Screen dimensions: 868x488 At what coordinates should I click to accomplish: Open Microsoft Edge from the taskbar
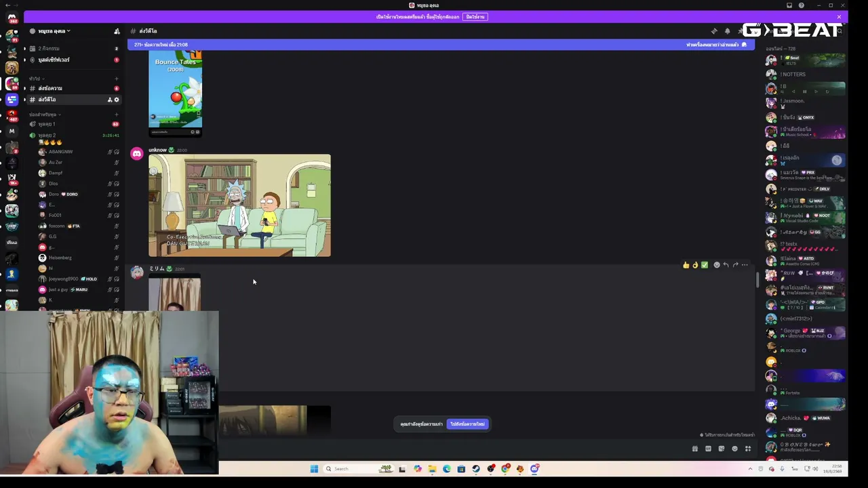pos(447,469)
